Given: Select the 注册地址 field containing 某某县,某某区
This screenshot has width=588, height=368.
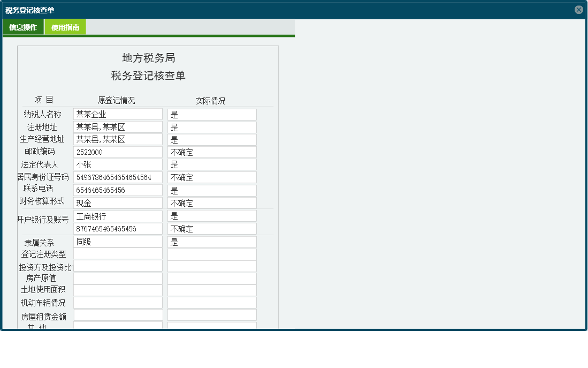Looking at the screenshot, I should click(x=117, y=126).
